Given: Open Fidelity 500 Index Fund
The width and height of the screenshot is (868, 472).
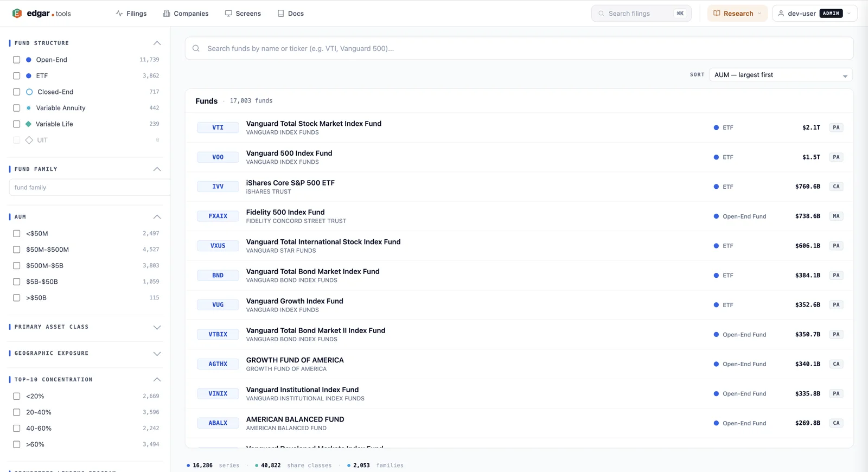Looking at the screenshot, I should pyautogui.click(x=285, y=213).
